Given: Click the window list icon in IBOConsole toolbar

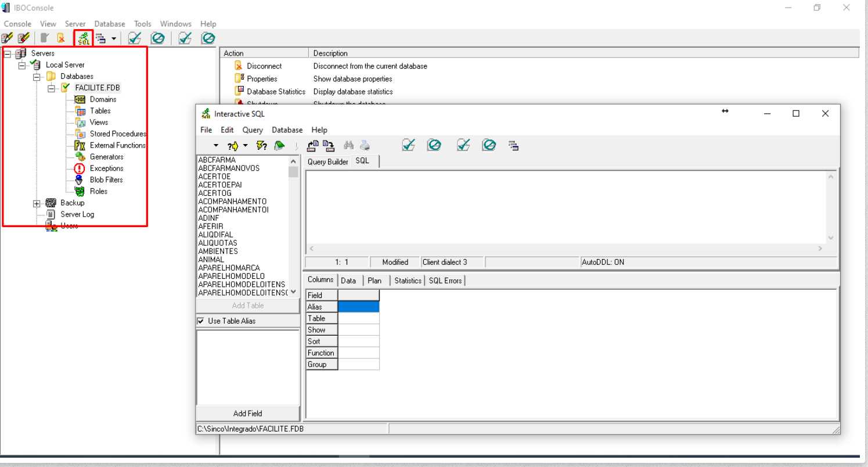Looking at the screenshot, I should pos(100,38).
